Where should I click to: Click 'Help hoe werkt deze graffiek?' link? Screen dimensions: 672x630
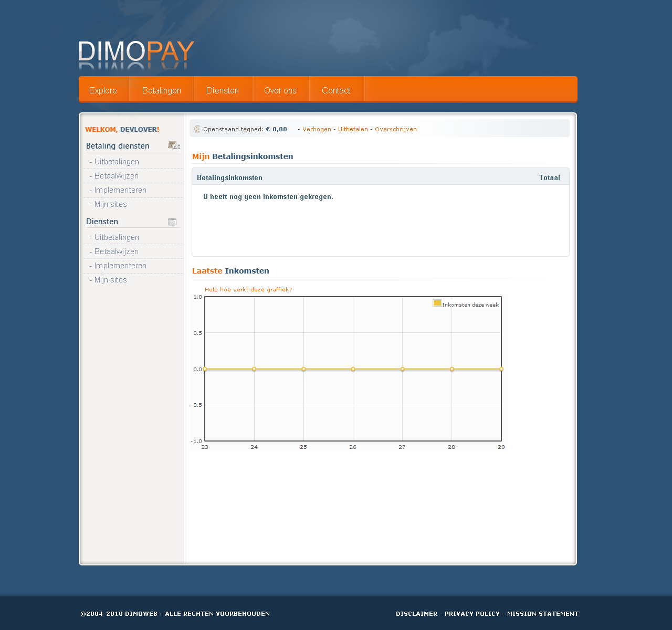pos(248,290)
